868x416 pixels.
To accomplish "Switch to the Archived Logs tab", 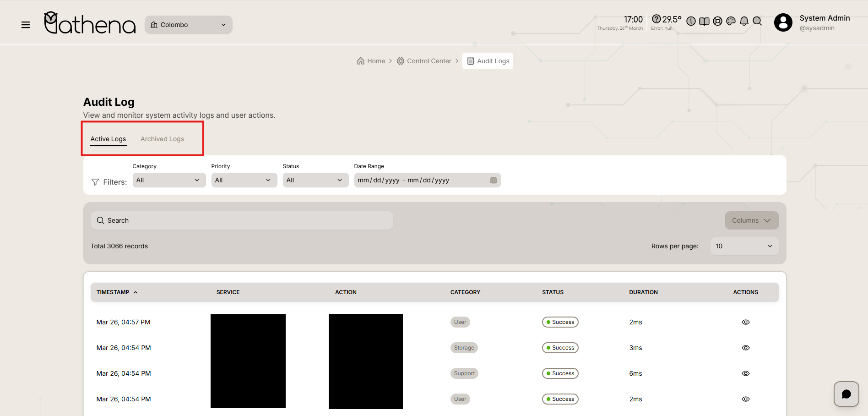I will (162, 139).
